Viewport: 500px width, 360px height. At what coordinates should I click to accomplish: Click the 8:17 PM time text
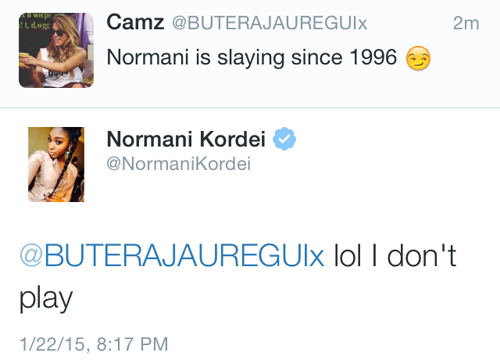coord(132,344)
